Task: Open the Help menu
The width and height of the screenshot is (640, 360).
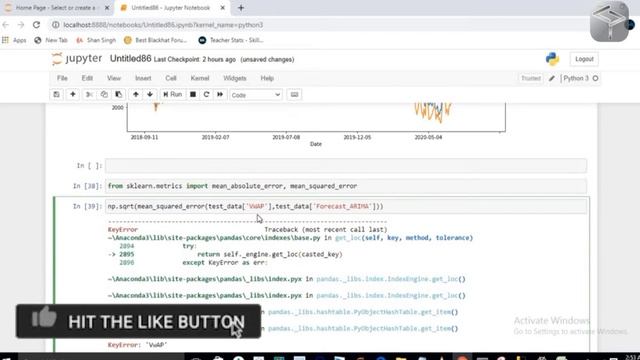Action: (x=267, y=78)
